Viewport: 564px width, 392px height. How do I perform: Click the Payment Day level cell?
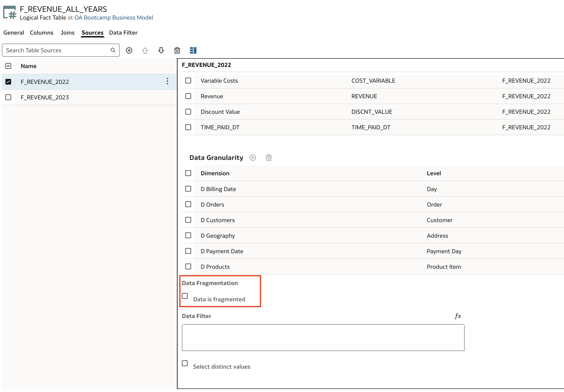coord(444,251)
